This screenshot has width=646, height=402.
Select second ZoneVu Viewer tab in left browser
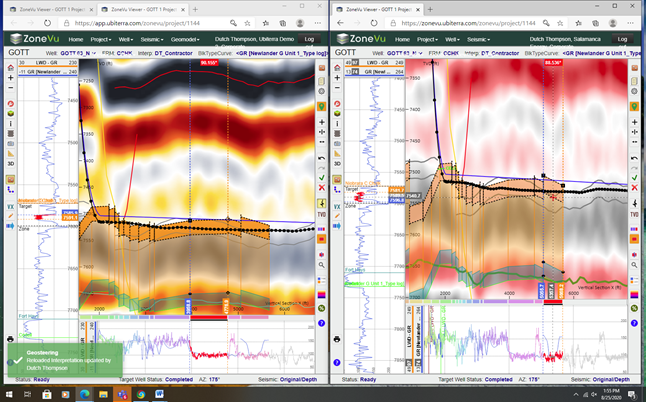[x=143, y=9]
